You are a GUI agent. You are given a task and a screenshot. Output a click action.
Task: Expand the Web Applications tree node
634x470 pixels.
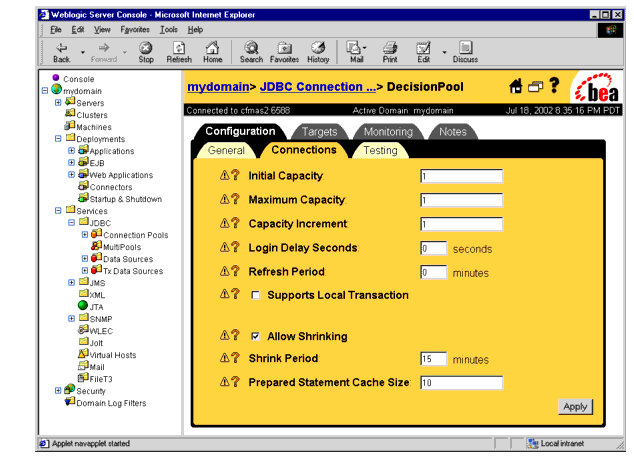[x=72, y=175]
